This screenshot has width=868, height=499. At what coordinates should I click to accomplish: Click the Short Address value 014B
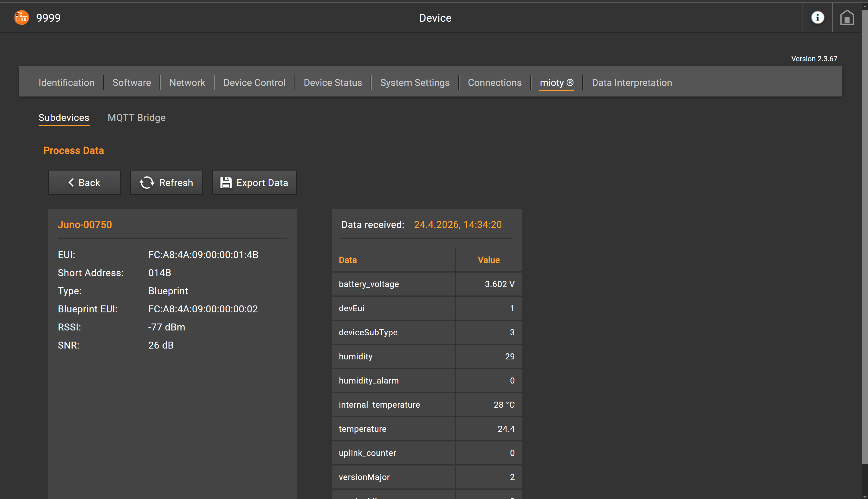click(160, 273)
